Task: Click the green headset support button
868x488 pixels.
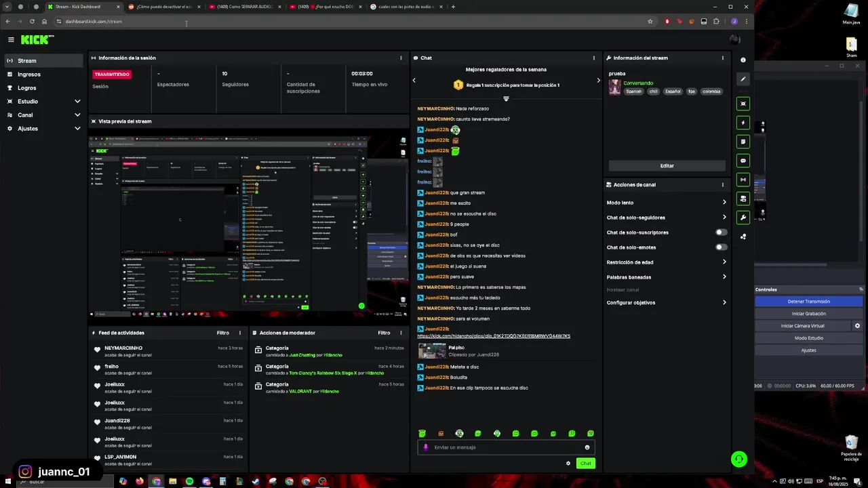Action: point(739,460)
